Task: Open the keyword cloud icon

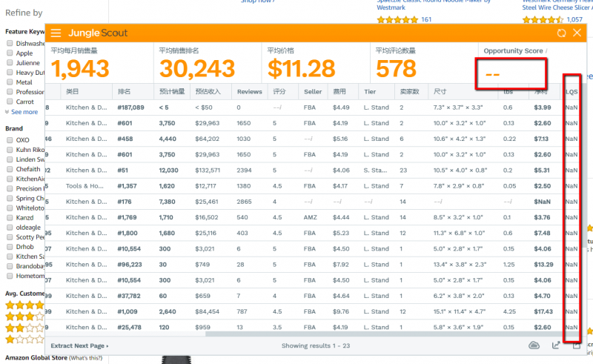Action: pos(534,345)
